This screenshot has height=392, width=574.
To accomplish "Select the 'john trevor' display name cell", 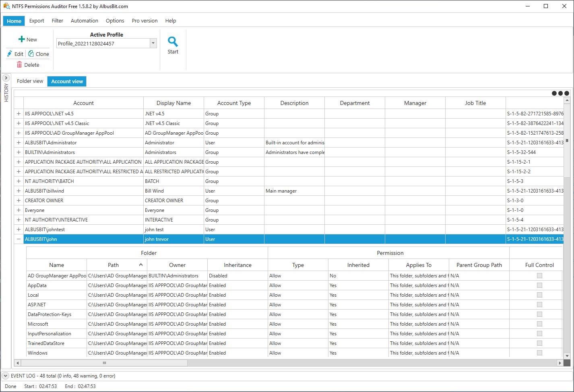I will click(x=174, y=239).
